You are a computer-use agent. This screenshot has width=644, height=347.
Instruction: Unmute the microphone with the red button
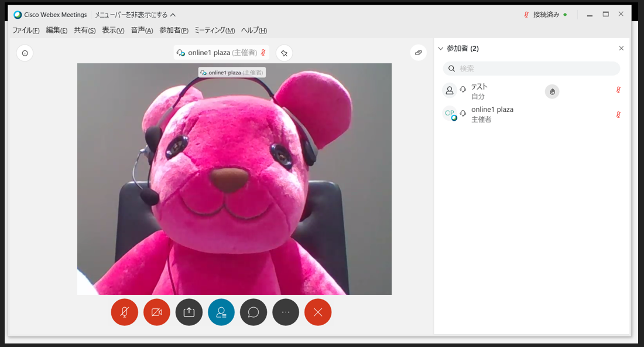[x=125, y=312]
